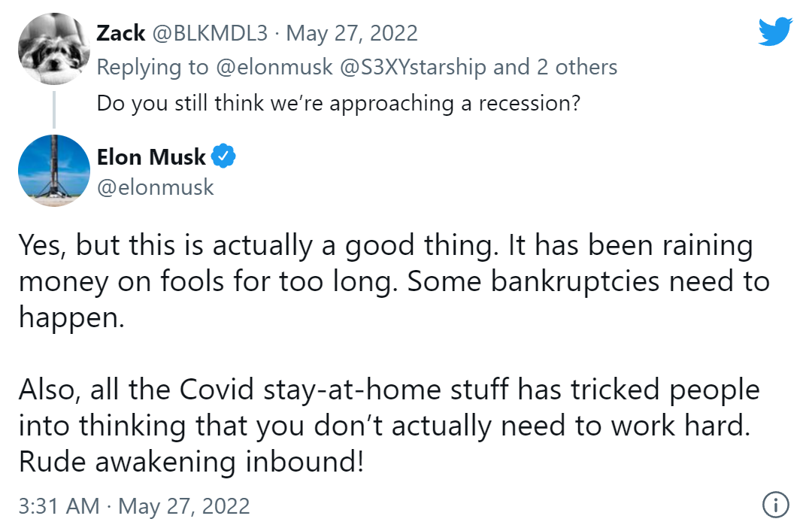Screen dimensions: 812x531
Task: Open the @BLKMDL3 handle
Action: (210, 33)
